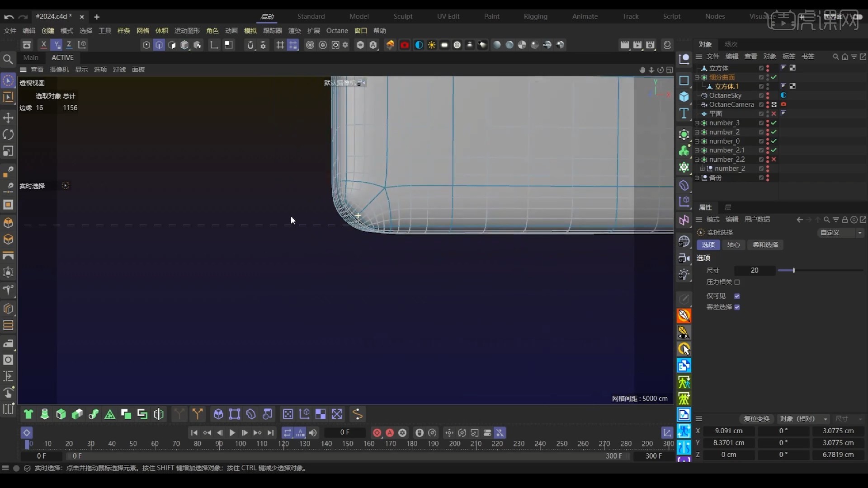The image size is (868, 488).
Task: Select the Text spline tool icon
Action: tap(684, 113)
